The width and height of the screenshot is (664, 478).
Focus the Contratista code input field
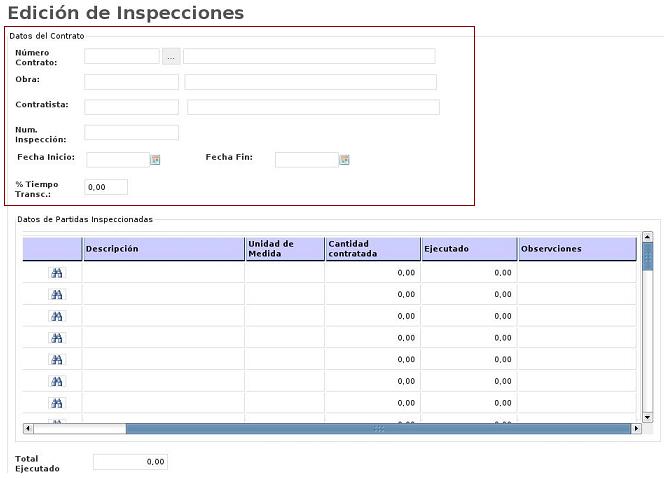tap(131, 107)
